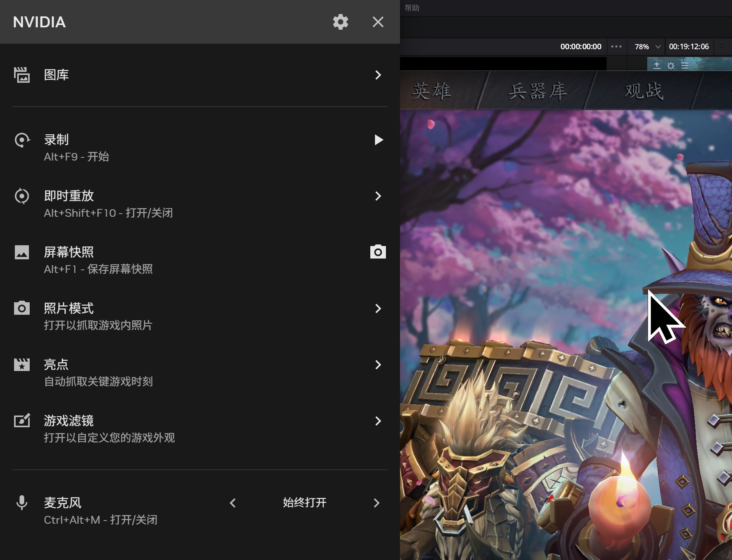Open the 图库 gallery entry
Screen dimensions: 732x560
point(200,75)
